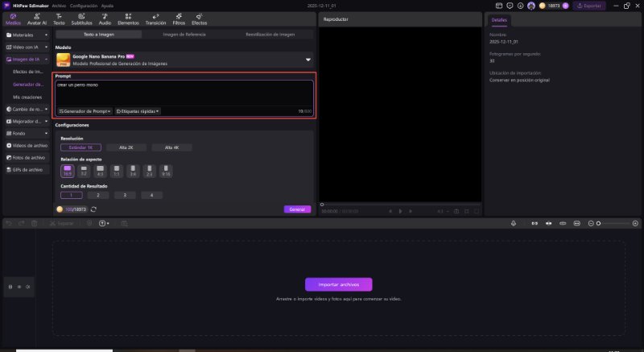The height and width of the screenshot is (352, 644).
Task: Switch to Imagen de Referencia tab
Action: point(184,35)
